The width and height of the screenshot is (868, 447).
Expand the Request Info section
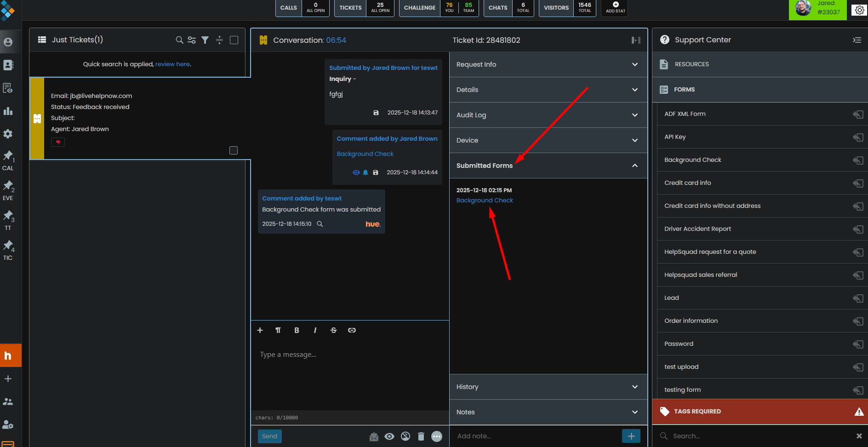(548, 64)
